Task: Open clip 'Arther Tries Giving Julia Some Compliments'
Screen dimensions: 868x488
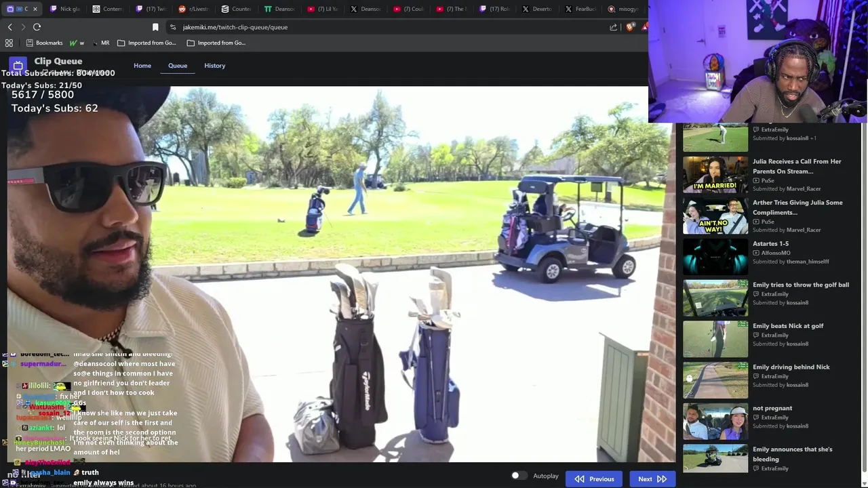Action: pyautogui.click(x=797, y=207)
